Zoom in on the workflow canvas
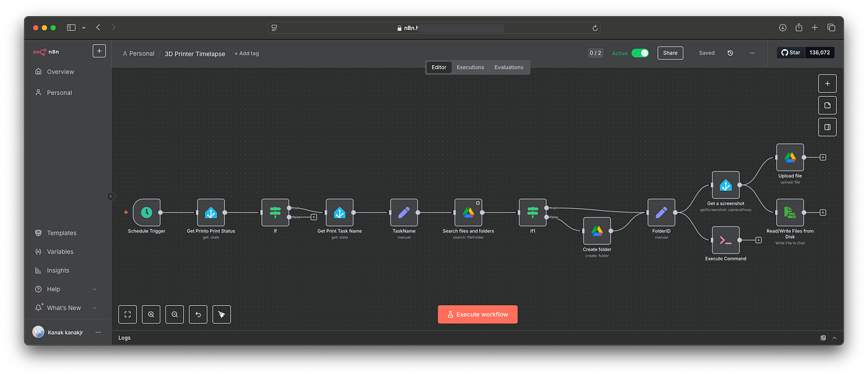 click(151, 314)
